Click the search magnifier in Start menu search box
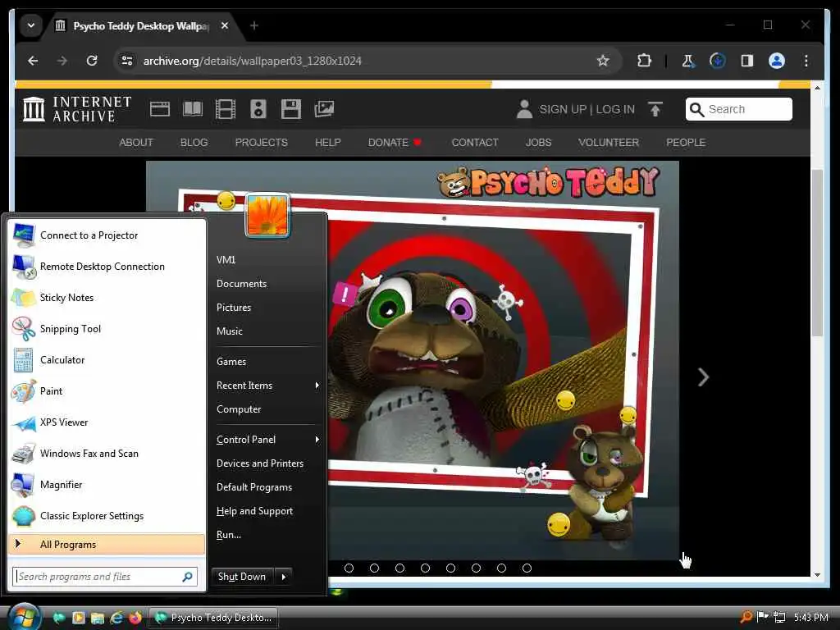Image resolution: width=840 pixels, height=630 pixels. (x=188, y=577)
